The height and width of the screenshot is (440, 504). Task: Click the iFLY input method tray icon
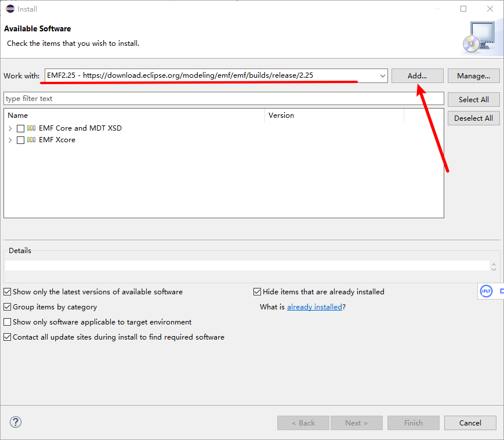486,291
